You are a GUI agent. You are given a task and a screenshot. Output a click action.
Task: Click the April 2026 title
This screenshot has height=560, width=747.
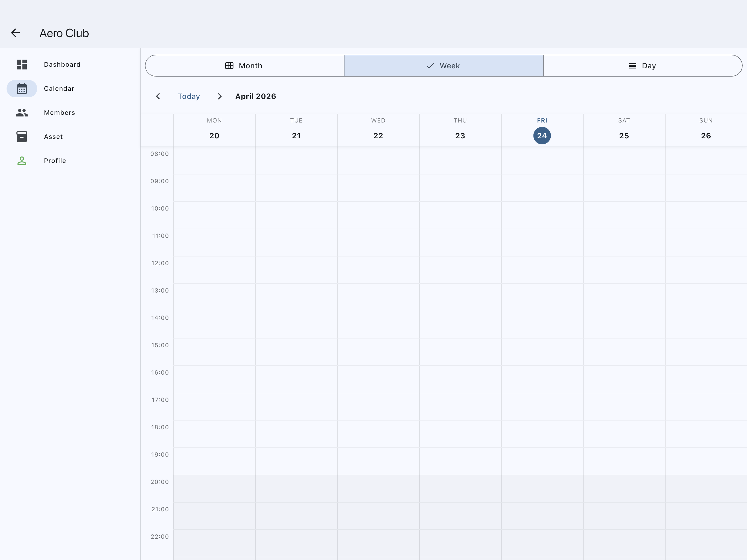[256, 96]
